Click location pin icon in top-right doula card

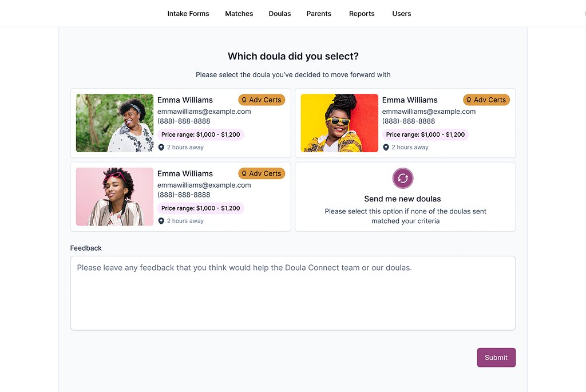pyautogui.click(x=386, y=147)
